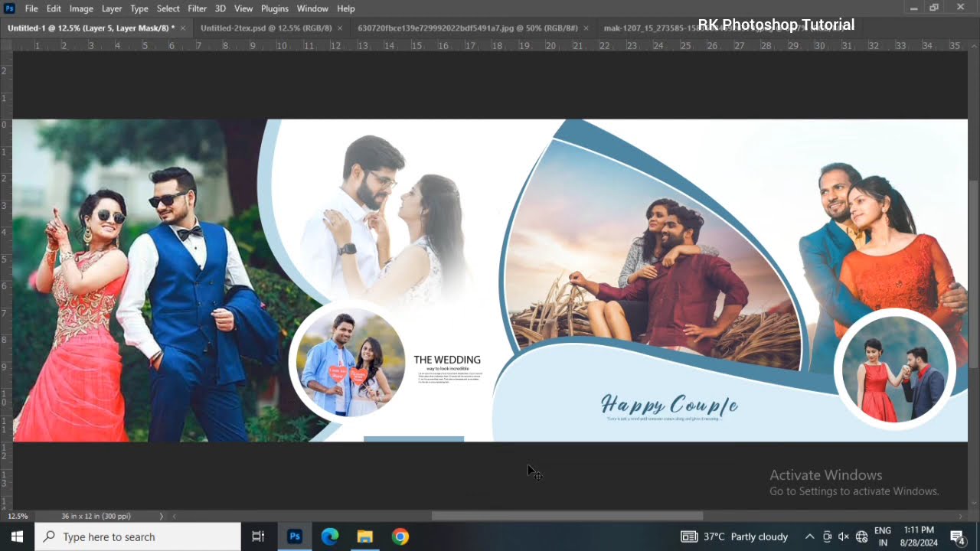Screen dimensions: 980x551
Task: Click the network globe tray icon
Action: click(861, 536)
